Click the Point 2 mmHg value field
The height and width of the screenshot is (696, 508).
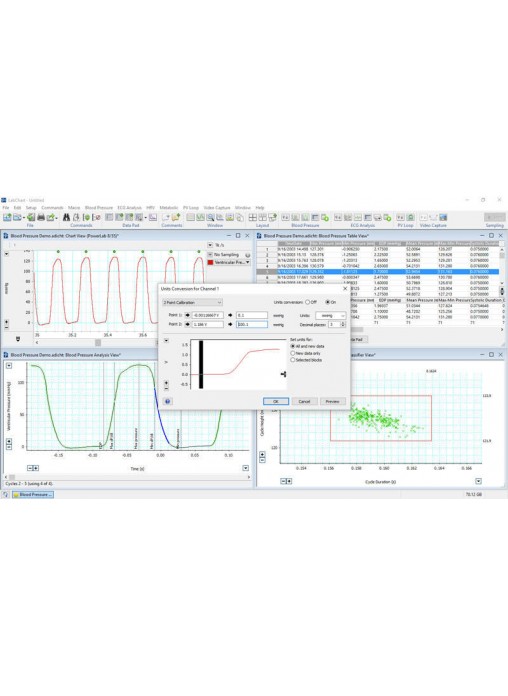[252, 324]
